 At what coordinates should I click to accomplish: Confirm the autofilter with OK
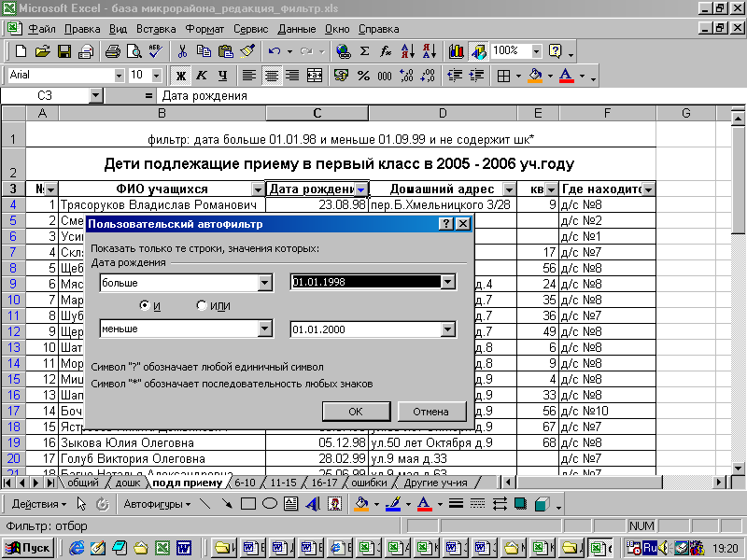pyautogui.click(x=356, y=412)
